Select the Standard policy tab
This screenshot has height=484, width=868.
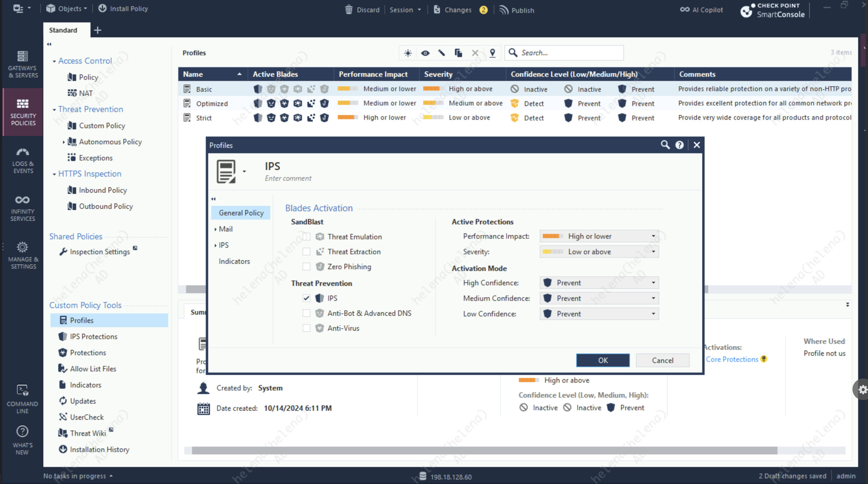(63, 30)
